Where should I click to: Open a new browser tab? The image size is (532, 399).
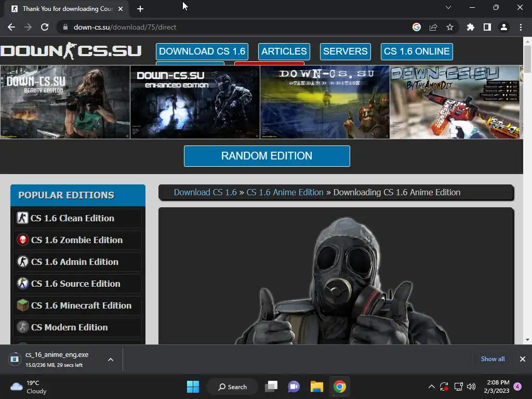140,9
